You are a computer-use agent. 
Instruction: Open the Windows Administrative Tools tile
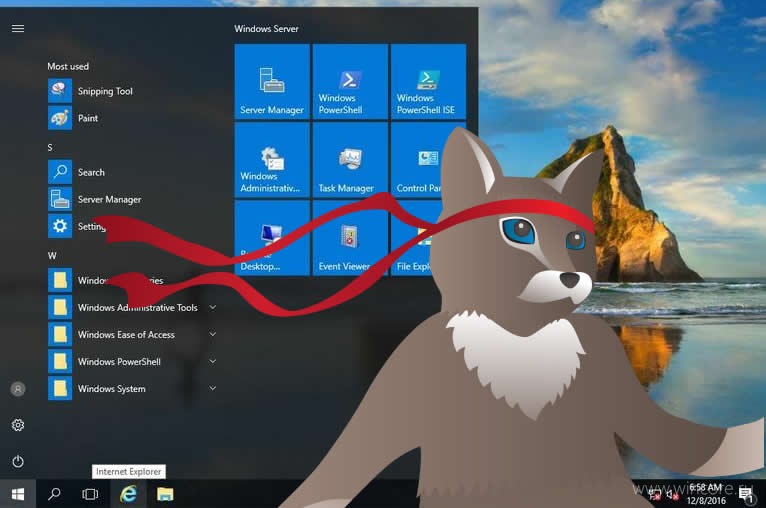coord(272,160)
